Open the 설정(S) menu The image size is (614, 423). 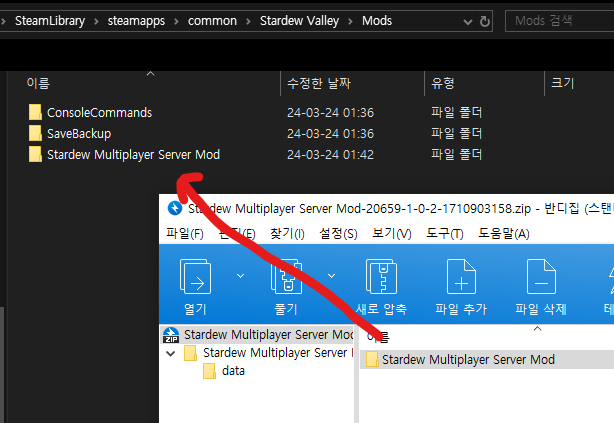[338, 234]
